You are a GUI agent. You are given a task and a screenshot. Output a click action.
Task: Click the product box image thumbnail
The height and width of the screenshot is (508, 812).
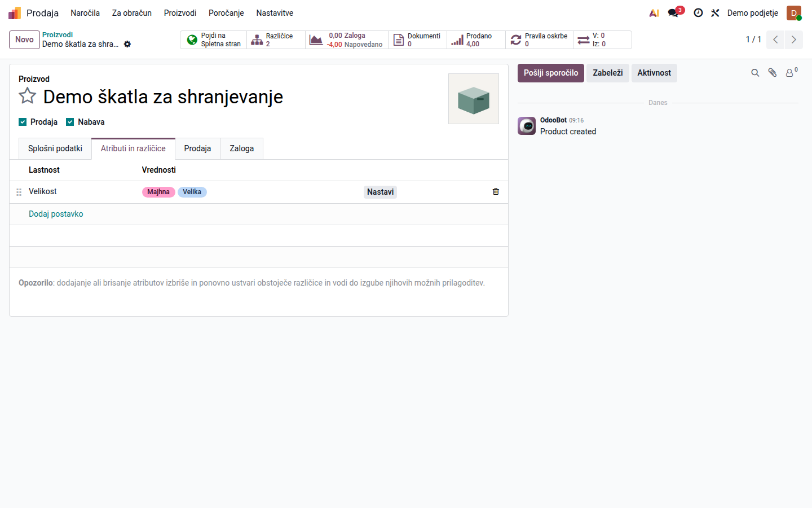pyautogui.click(x=474, y=99)
